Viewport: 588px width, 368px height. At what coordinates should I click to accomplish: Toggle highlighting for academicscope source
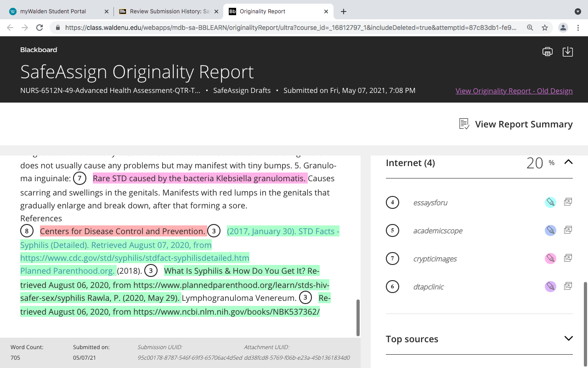[550, 230]
